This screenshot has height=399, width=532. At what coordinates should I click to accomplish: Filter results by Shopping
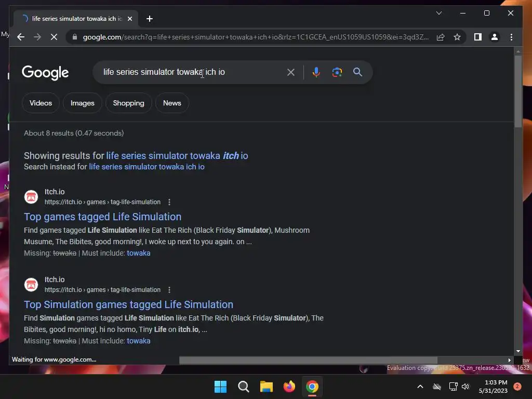(x=129, y=103)
